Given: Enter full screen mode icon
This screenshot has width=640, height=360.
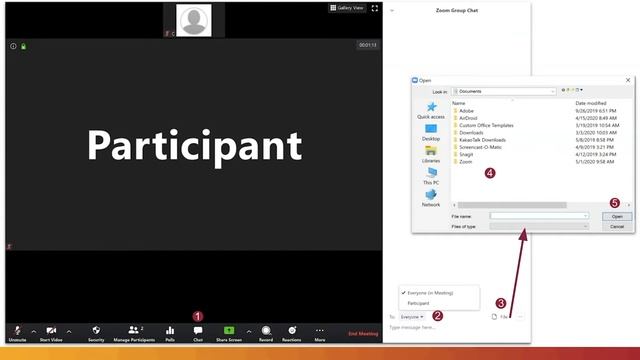Looking at the screenshot, I should [x=375, y=8].
